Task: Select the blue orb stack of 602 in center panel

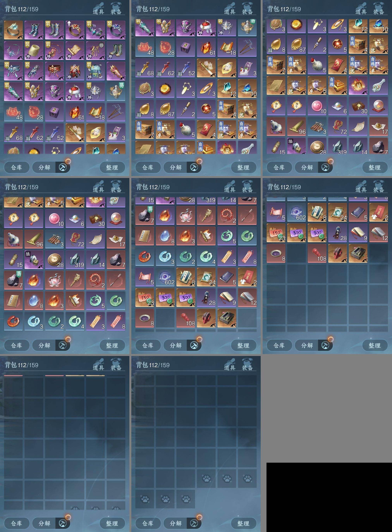Action: tap(165, 277)
